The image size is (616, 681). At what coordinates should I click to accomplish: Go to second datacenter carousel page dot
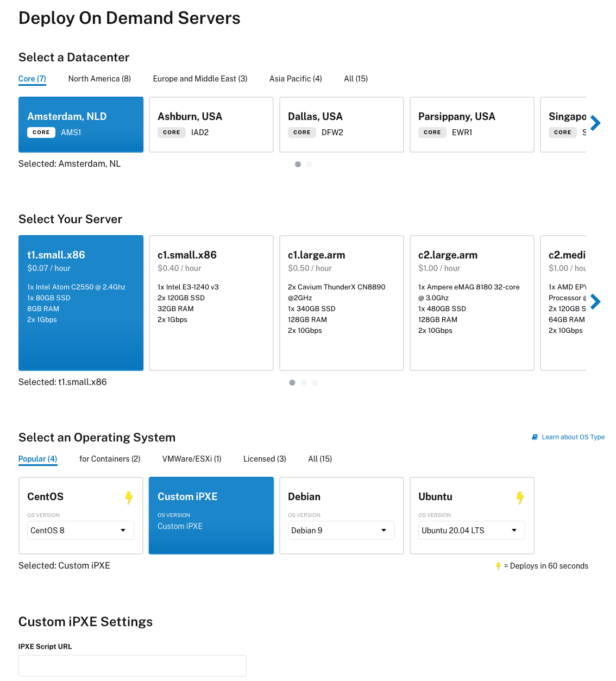pyautogui.click(x=309, y=164)
